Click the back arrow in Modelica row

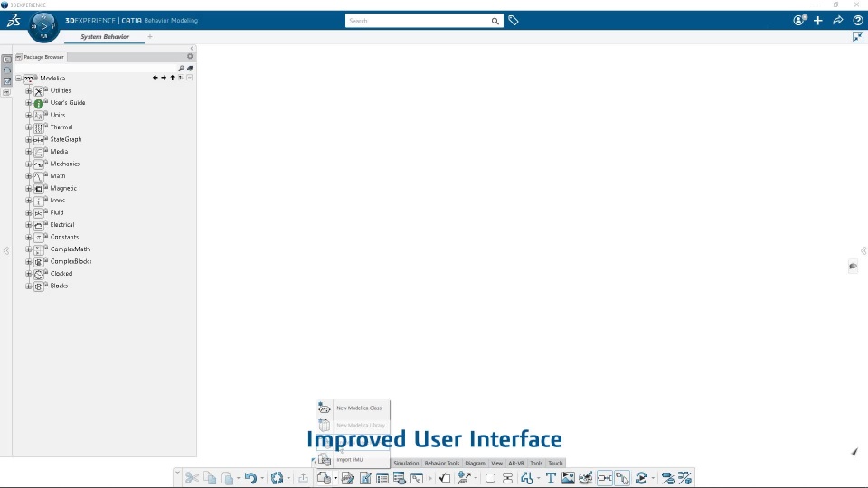coord(155,78)
